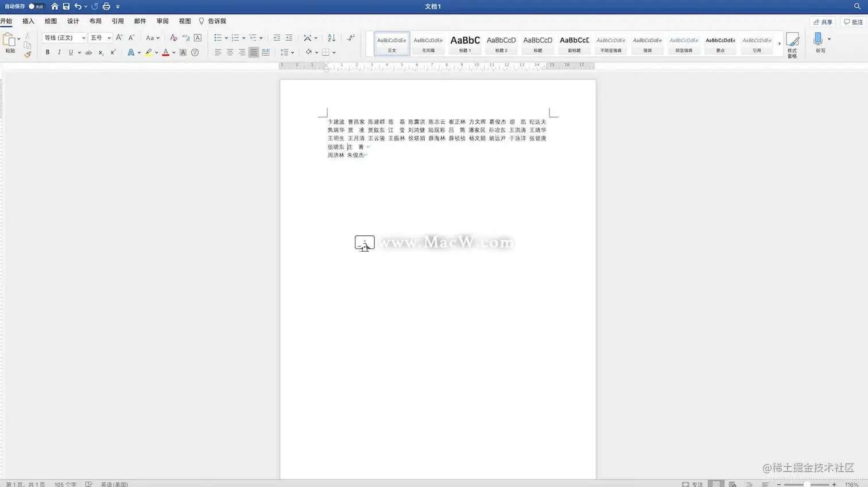Apply character border with the boxed A icon
Screen dimensions: 868x487
coord(197,37)
